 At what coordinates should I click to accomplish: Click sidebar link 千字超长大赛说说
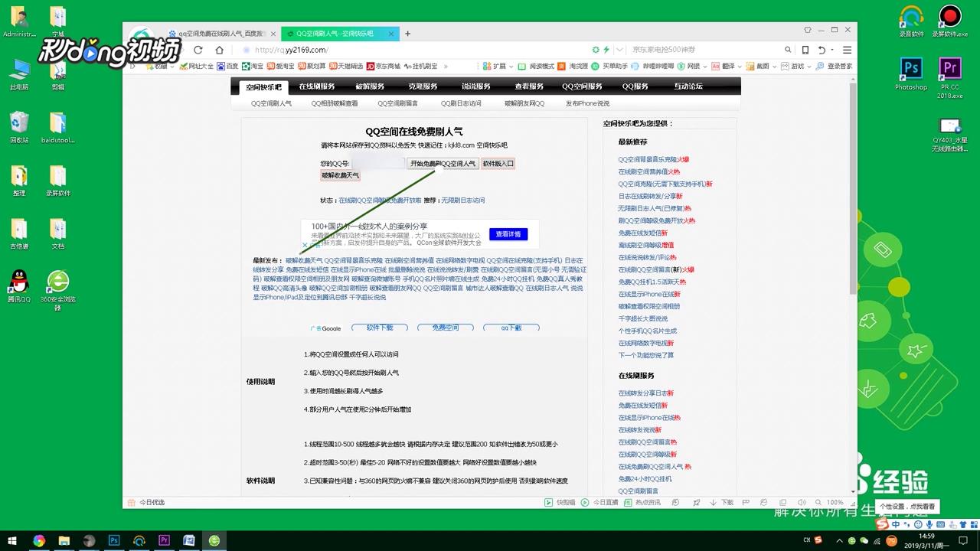[643, 318]
